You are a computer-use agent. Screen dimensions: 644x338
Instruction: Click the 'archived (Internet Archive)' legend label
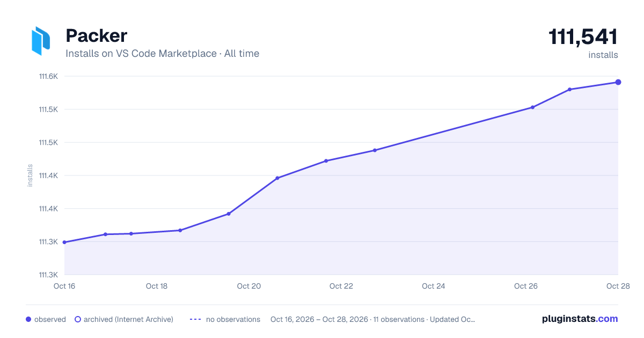coord(128,319)
